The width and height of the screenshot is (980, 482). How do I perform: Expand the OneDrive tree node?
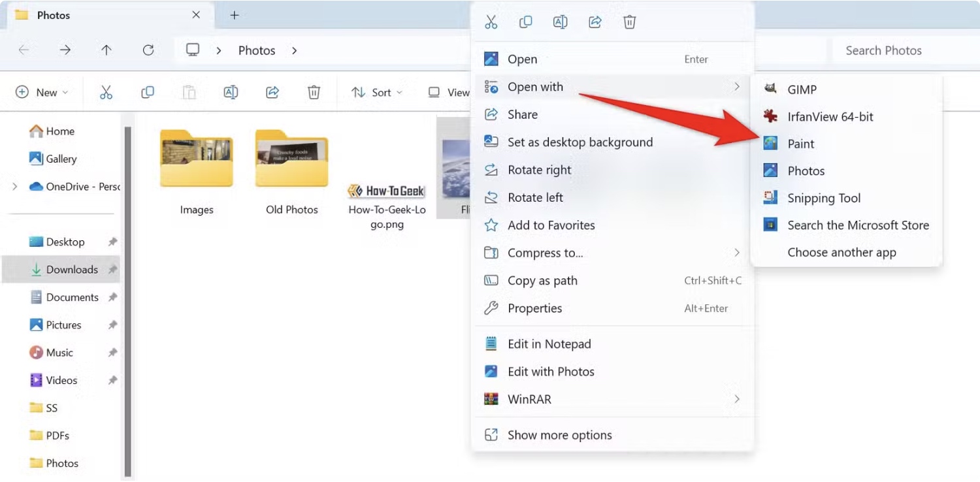point(14,187)
